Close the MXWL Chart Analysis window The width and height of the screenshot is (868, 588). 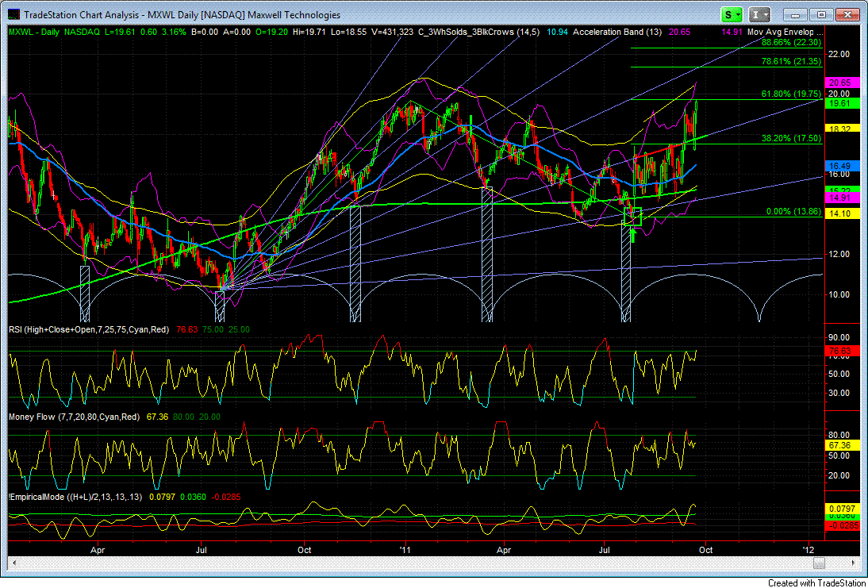(x=847, y=15)
